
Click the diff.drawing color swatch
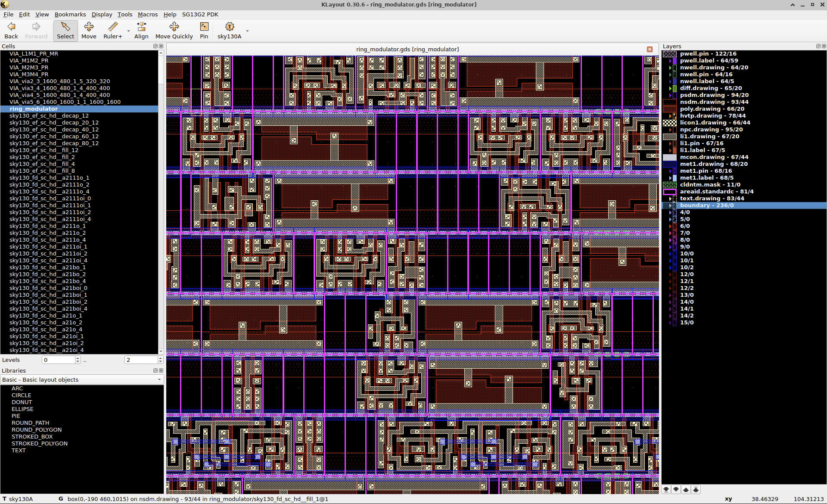(675, 88)
